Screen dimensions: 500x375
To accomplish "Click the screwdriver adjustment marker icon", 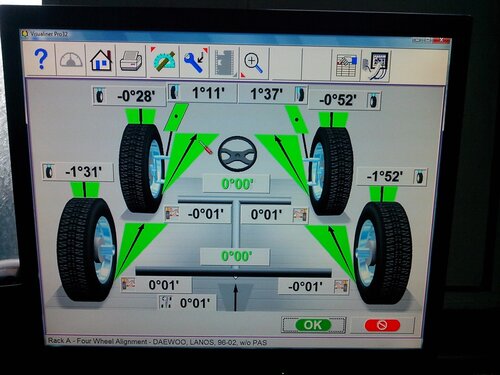I will click(x=206, y=147).
